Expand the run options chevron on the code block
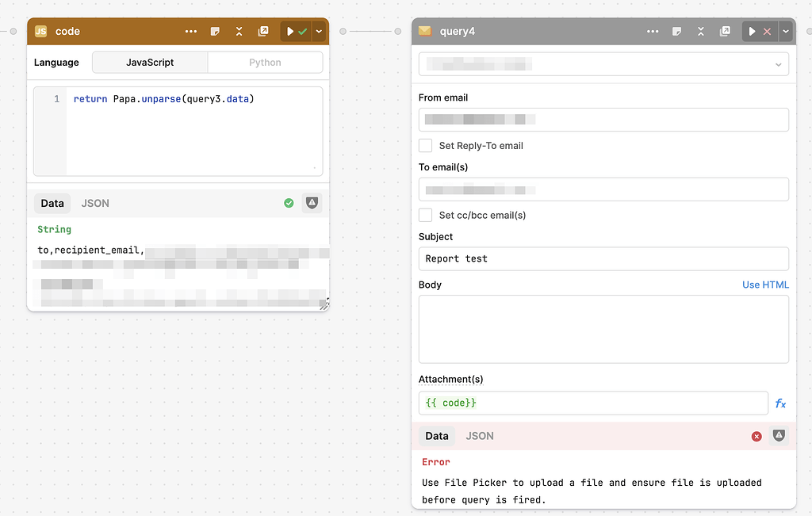This screenshot has height=516, width=812. [319, 31]
